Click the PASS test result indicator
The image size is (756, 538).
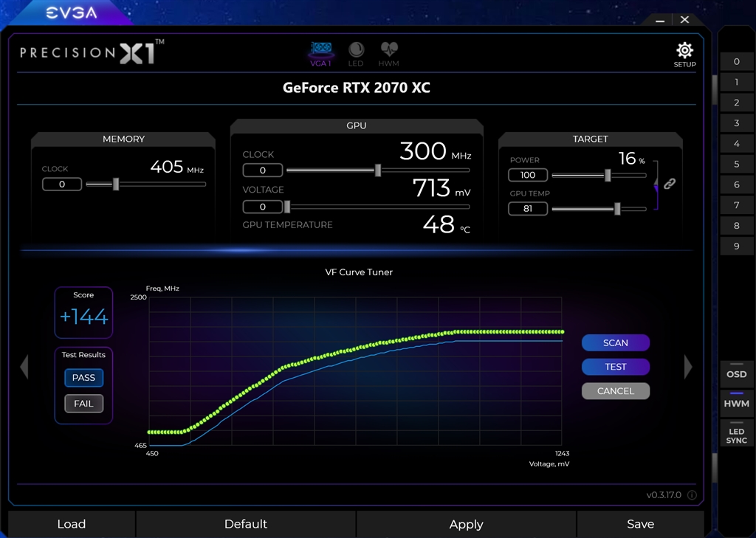point(84,377)
